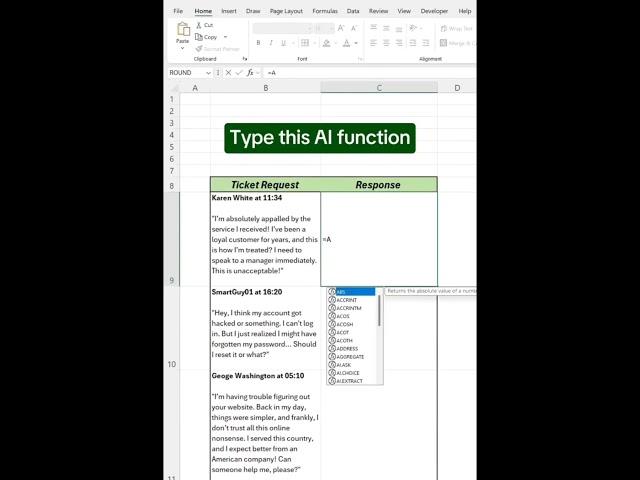
Task: Click the Merge & Center button
Action: point(457,43)
